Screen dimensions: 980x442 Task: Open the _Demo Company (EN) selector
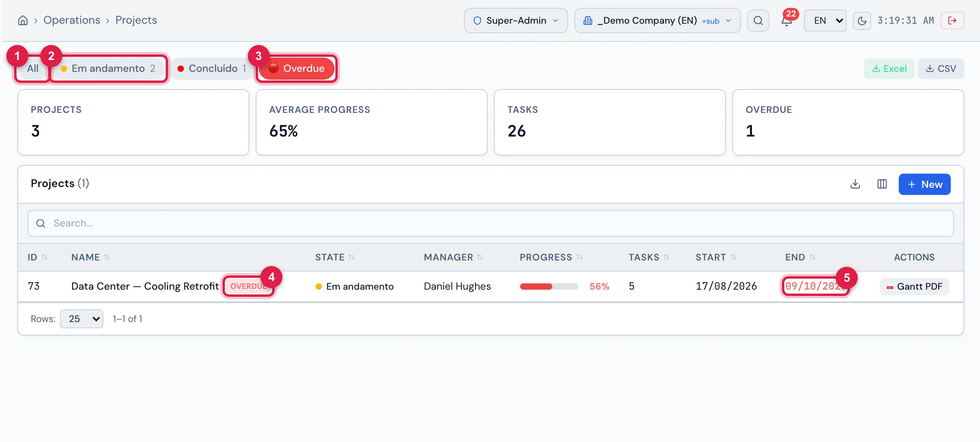pos(657,21)
